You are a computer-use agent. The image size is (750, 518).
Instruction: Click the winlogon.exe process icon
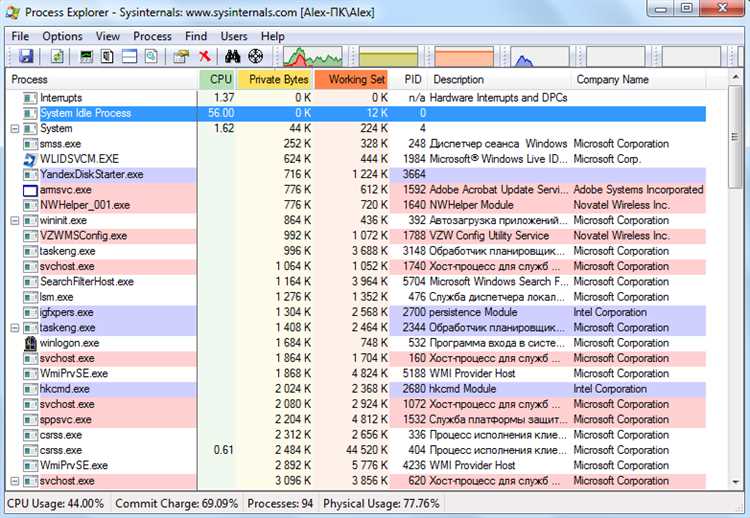(x=30, y=343)
